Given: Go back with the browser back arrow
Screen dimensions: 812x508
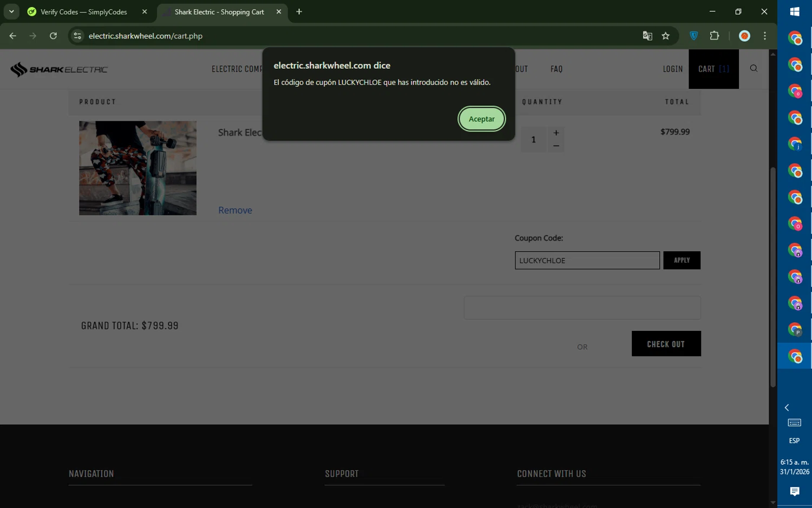Looking at the screenshot, I should pos(13,36).
